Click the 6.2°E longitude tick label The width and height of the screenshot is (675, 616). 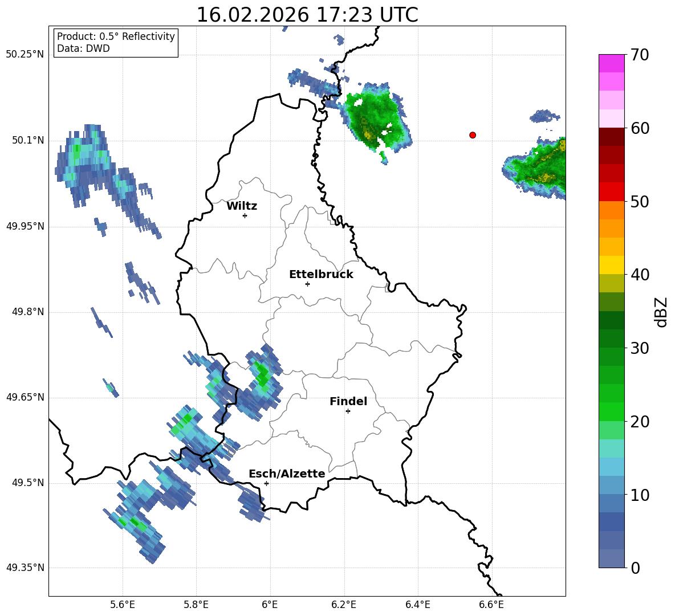tap(344, 605)
